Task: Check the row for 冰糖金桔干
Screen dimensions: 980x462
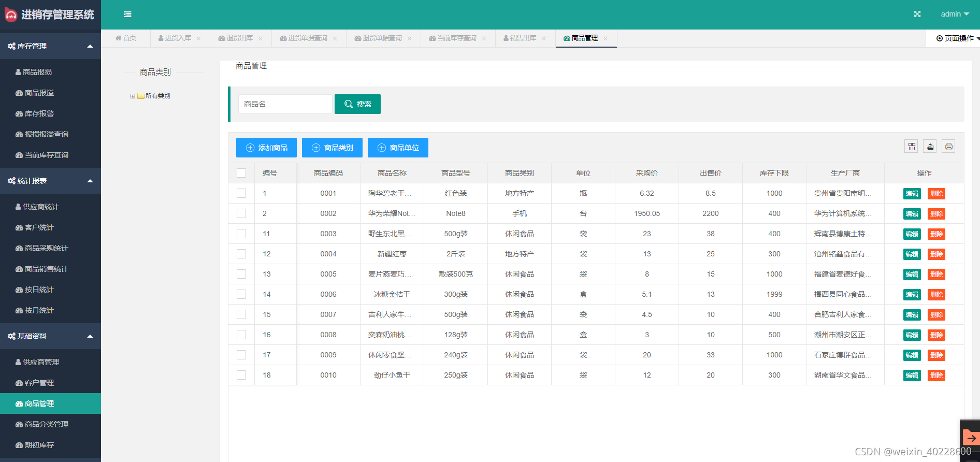Action: coord(241,294)
